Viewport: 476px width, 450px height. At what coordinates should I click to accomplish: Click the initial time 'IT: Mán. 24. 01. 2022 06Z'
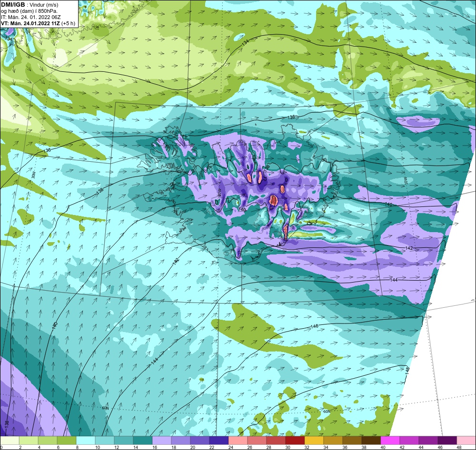(30, 17)
